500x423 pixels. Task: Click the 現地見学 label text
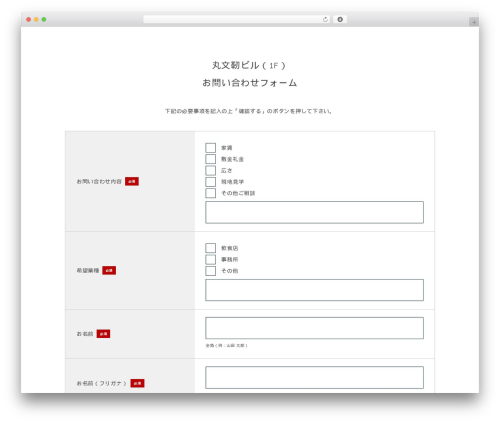pos(232,182)
